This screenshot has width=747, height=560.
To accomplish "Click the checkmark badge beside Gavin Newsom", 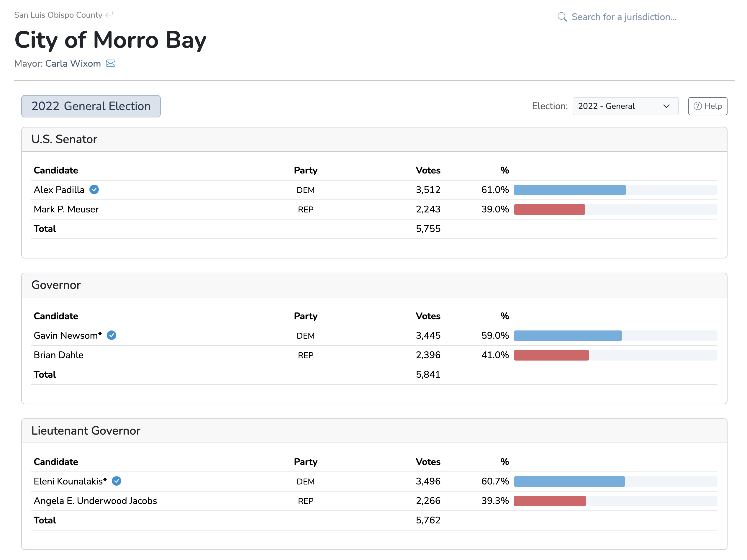I will point(112,335).
